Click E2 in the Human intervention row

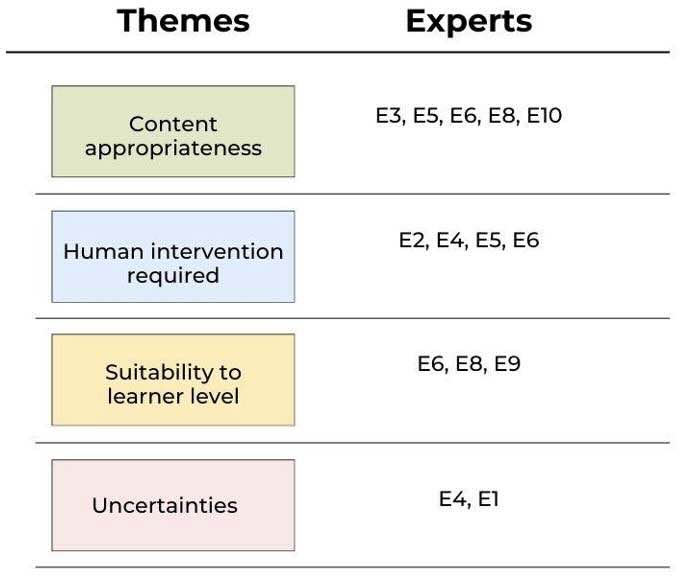click(x=412, y=241)
